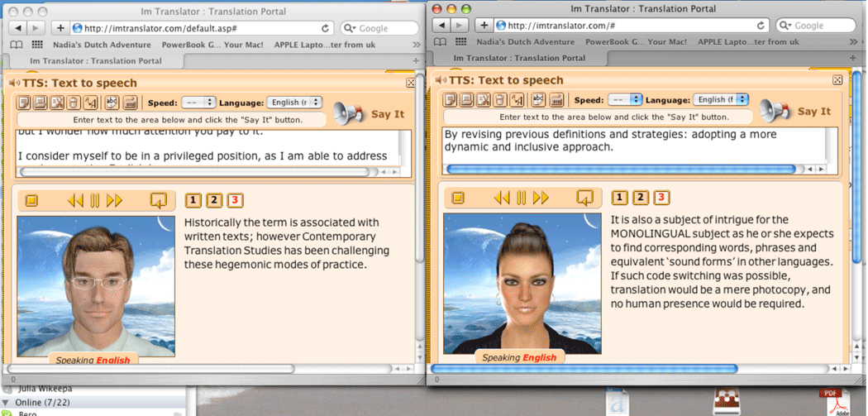Add a new tab in right browser
The image size is (868, 416).
click(x=852, y=58)
